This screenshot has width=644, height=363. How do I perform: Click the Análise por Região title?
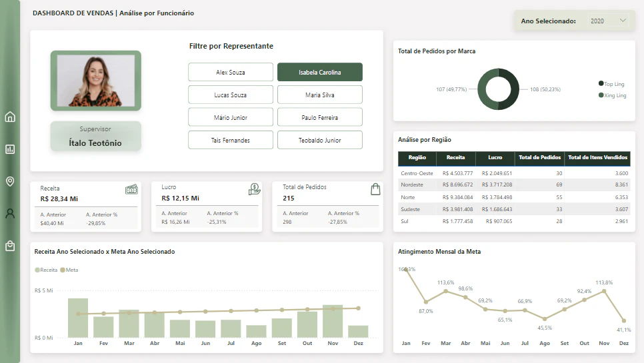click(424, 140)
